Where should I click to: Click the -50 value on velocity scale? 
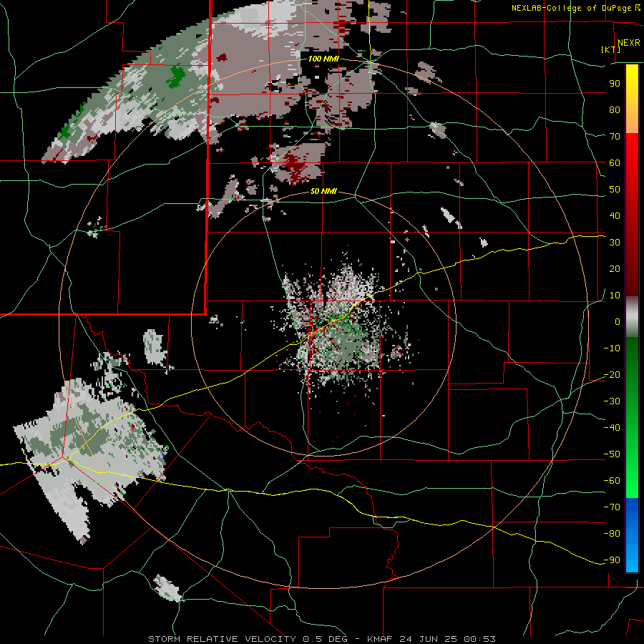pyautogui.click(x=612, y=454)
